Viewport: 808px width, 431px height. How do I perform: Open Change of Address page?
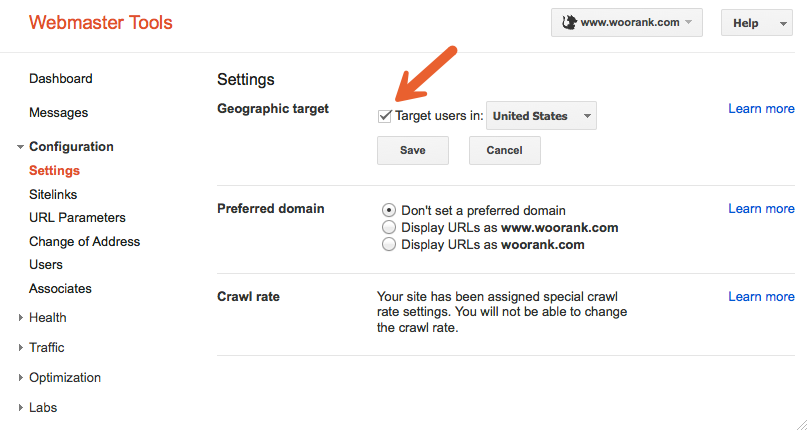point(85,241)
